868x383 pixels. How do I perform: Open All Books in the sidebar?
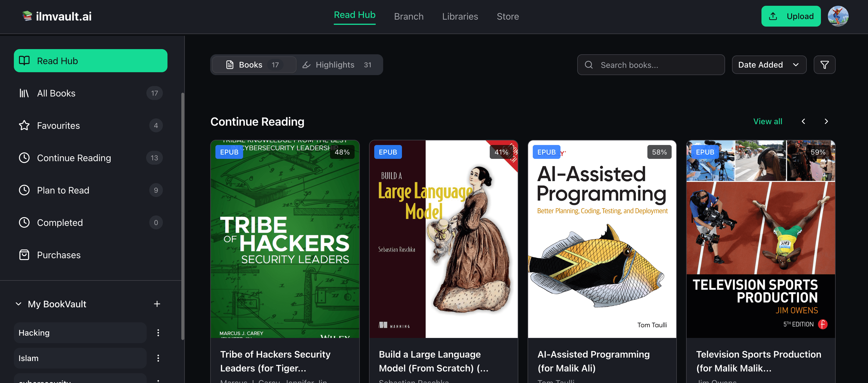click(x=90, y=93)
